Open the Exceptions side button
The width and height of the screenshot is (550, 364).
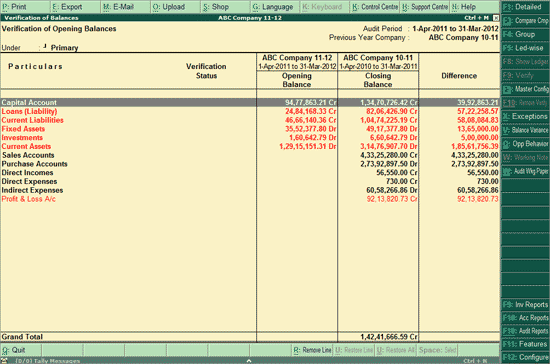525,116
